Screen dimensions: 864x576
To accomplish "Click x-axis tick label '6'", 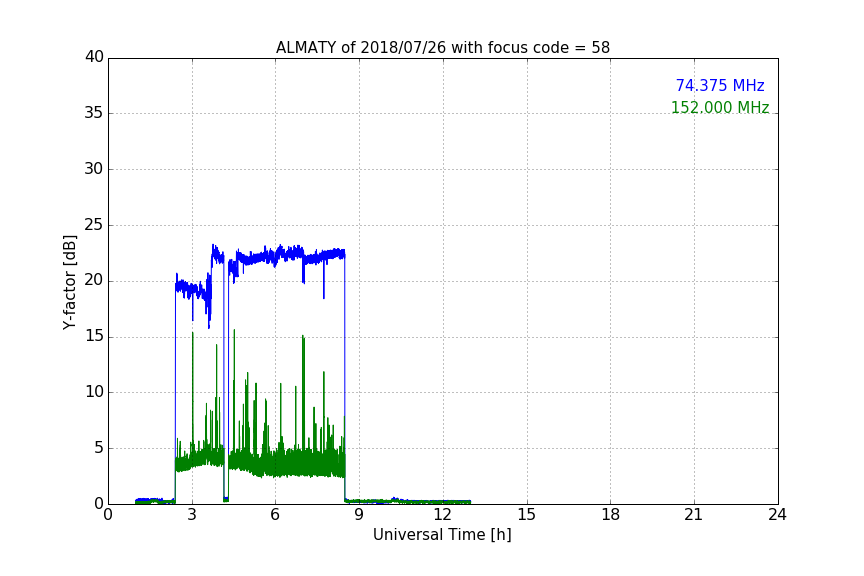I will tap(275, 515).
